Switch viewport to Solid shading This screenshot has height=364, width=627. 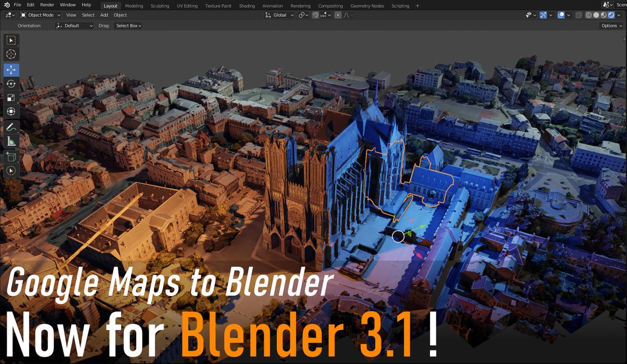[x=596, y=15]
